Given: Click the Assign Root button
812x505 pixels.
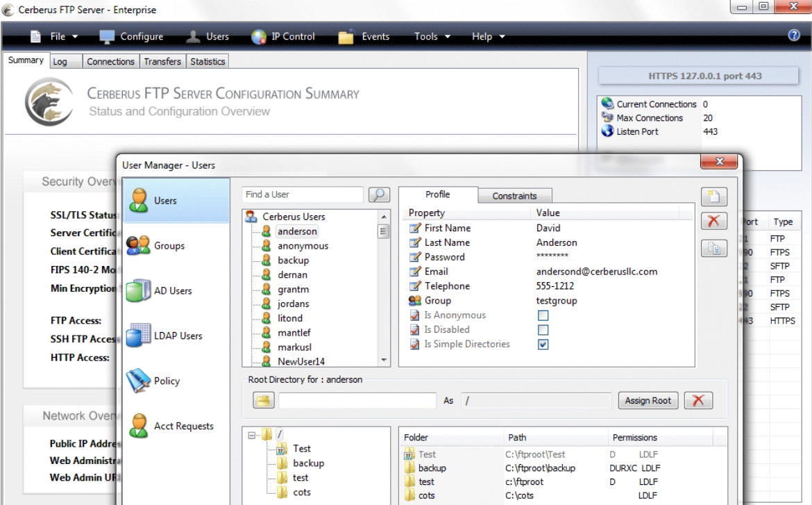Looking at the screenshot, I should (648, 401).
